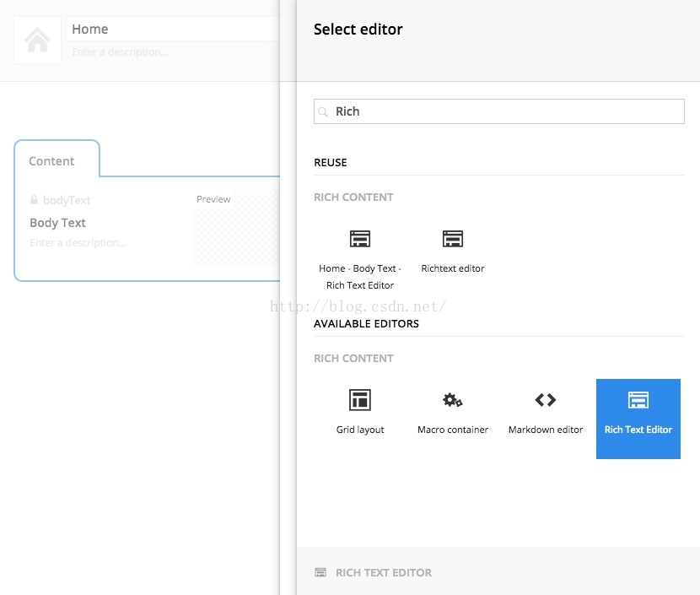Viewport: 700px width, 595px height.
Task: Open the Content tab
Action: tap(51, 161)
